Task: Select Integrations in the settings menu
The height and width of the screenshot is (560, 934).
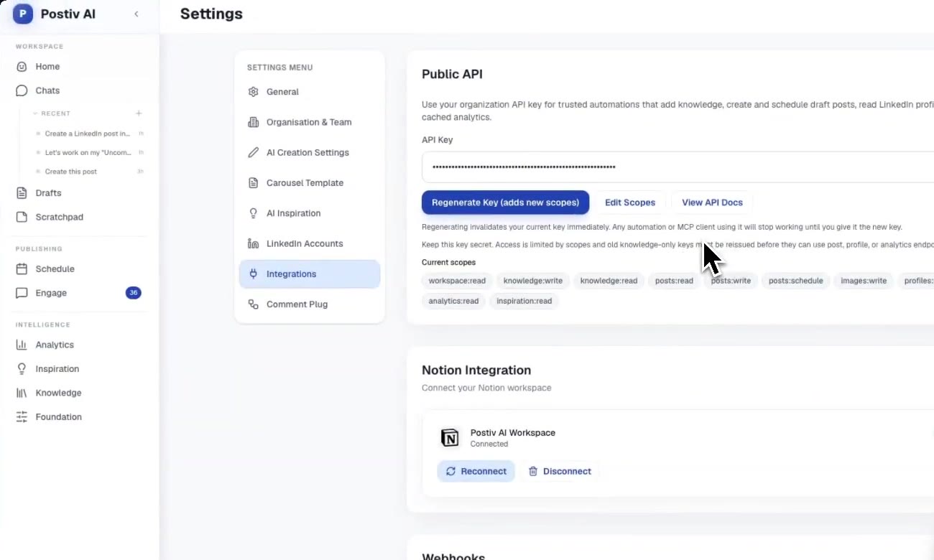Action: pos(310,274)
